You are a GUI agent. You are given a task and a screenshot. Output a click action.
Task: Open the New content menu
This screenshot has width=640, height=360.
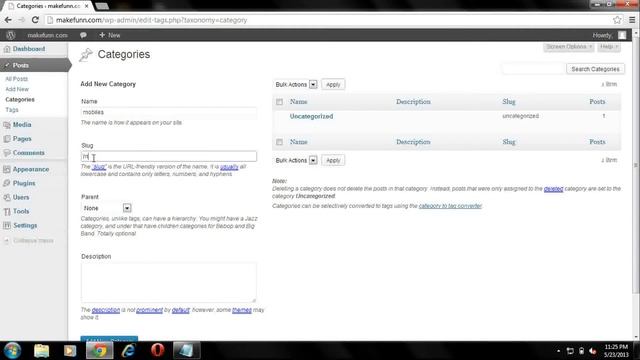coord(110,36)
